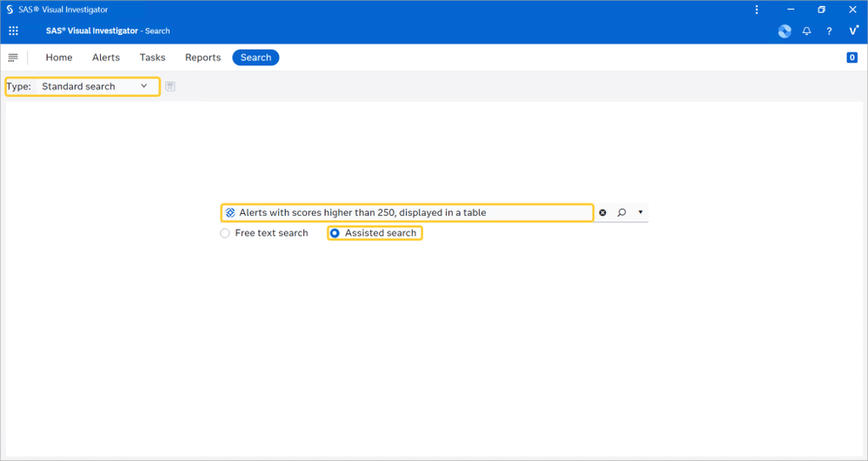Viewport: 868px width, 461px height.
Task: Click the blue globe assistant icon
Action: pos(785,31)
